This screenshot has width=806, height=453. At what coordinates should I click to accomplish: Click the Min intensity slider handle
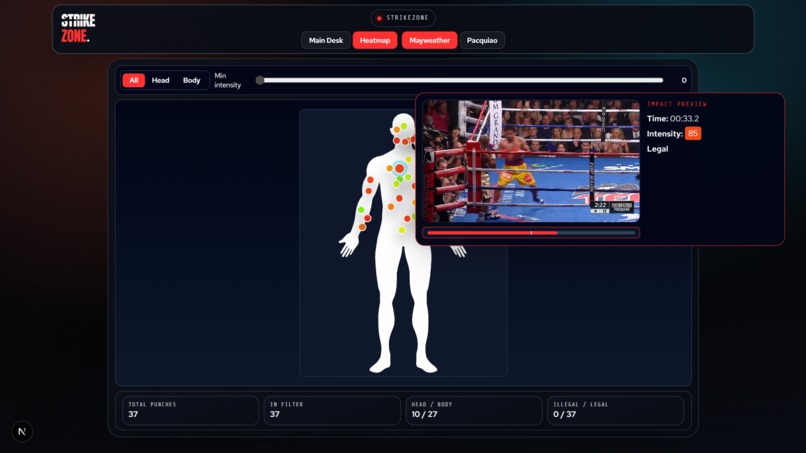[260, 80]
